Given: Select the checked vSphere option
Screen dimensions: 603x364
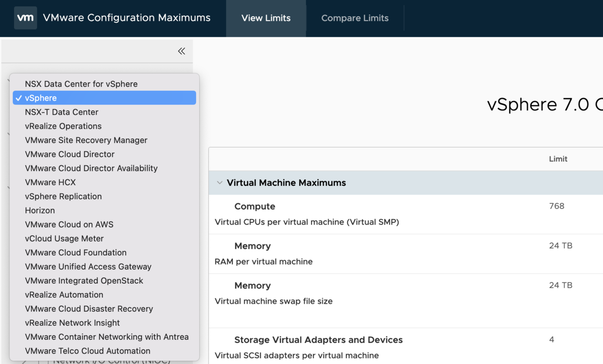Looking at the screenshot, I should pyautogui.click(x=105, y=98).
